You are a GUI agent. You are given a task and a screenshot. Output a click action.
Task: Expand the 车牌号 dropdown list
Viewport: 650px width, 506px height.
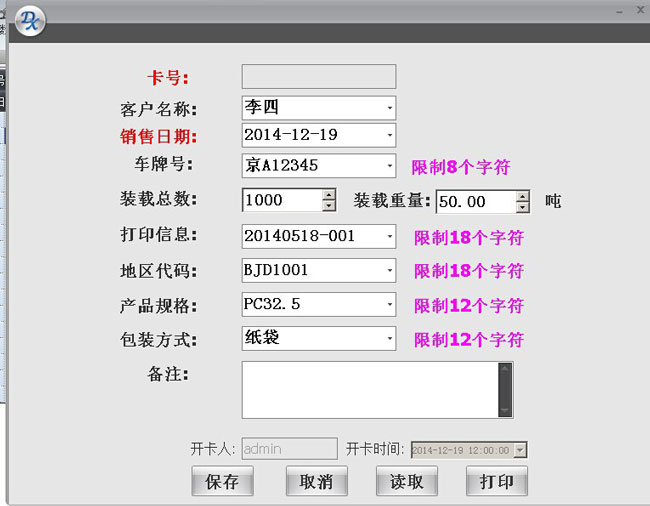[x=389, y=166]
